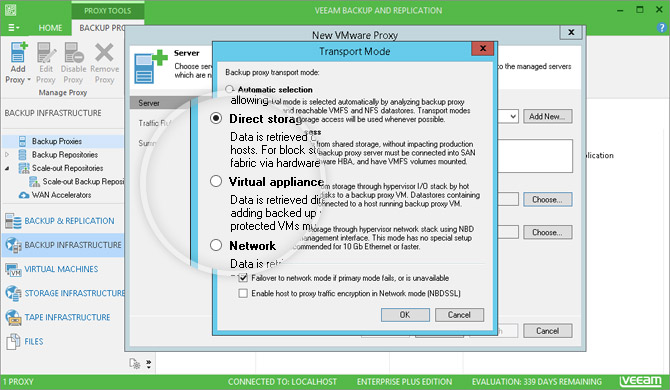Select the Direct storage access radio button
Viewport: 670px width, 390px height.
216,118
